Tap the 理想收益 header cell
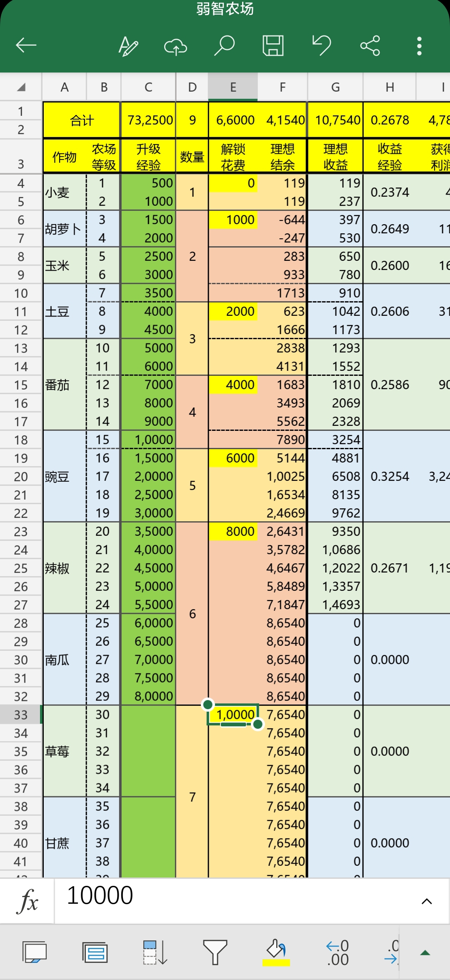This screenshot has width=450, height=980. [335, 157]
